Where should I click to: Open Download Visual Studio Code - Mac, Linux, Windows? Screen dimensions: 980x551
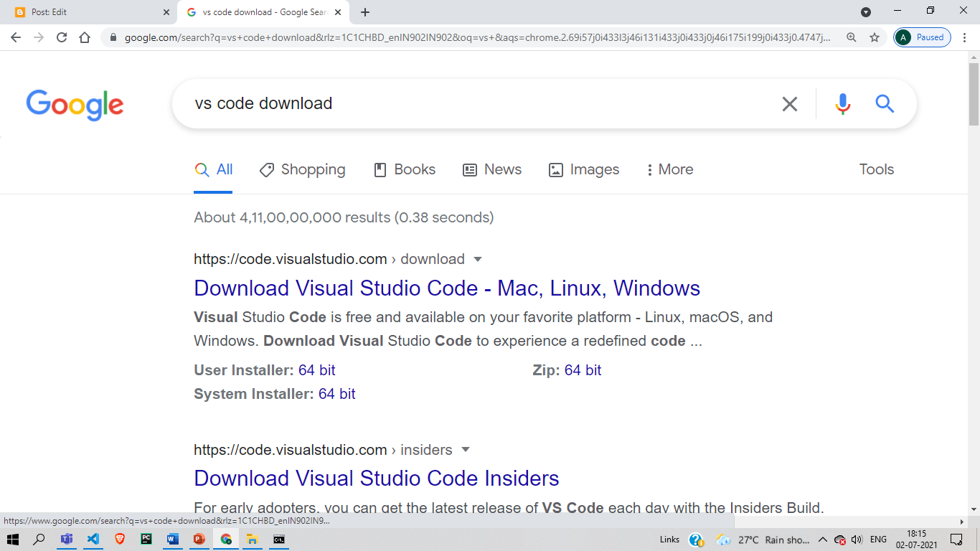pyautogui.click(x=447, y=288)
